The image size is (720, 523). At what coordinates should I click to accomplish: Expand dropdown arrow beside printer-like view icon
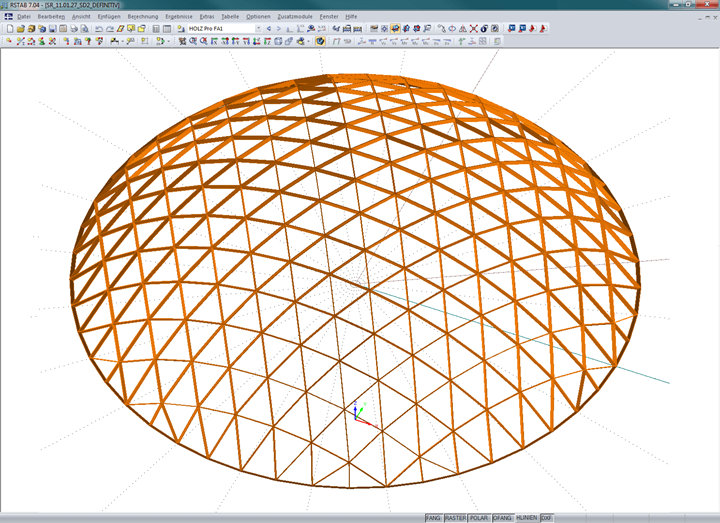coord(309,41)
